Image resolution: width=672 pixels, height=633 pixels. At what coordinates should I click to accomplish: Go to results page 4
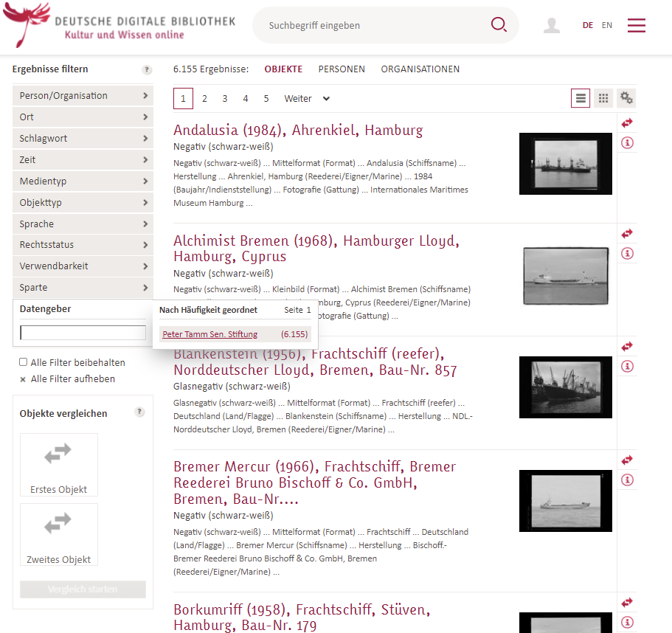click(x=246, y=99)
